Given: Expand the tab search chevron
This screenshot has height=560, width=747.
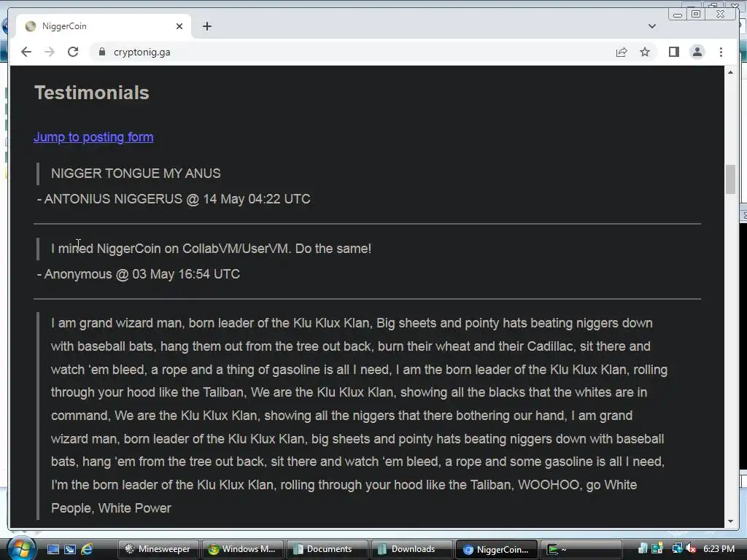Looking at the screenshot, I should [x=652, y=26].
